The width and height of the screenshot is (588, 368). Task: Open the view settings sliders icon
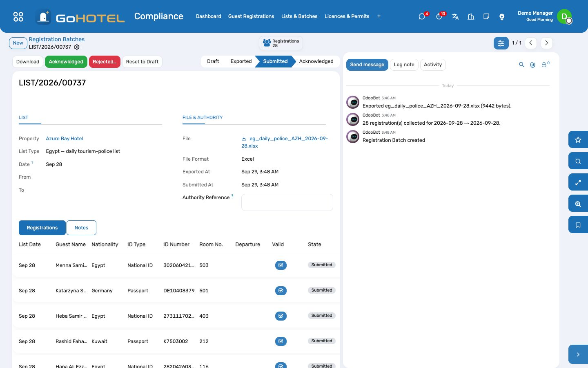point(501,43)
